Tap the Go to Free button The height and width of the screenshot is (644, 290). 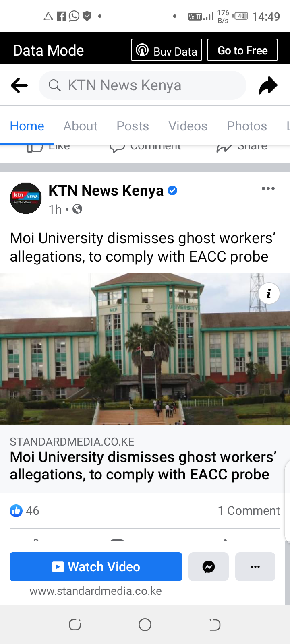[242, 50]
